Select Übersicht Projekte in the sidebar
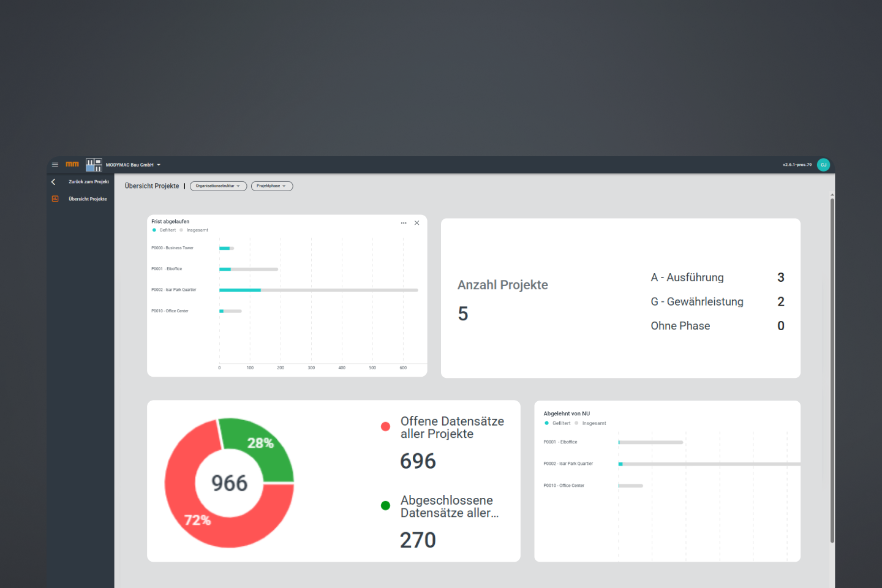The image size is (882, 588). [x=88, y=199]
